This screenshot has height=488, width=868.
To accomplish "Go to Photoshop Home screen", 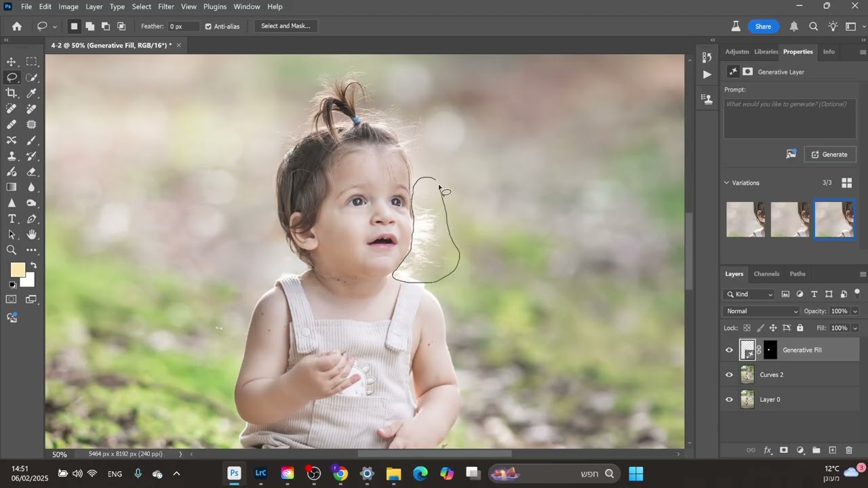I will [17, 26].
